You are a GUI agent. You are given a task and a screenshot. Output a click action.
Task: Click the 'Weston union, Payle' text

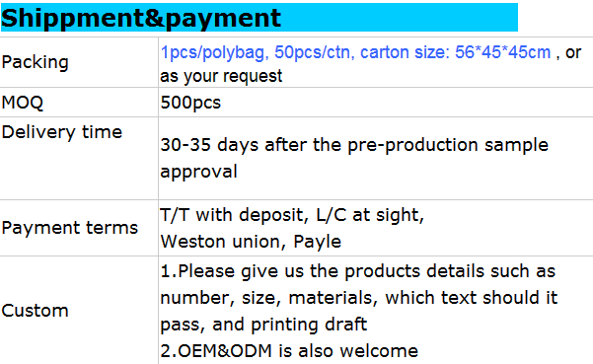(x=251, y=241)
